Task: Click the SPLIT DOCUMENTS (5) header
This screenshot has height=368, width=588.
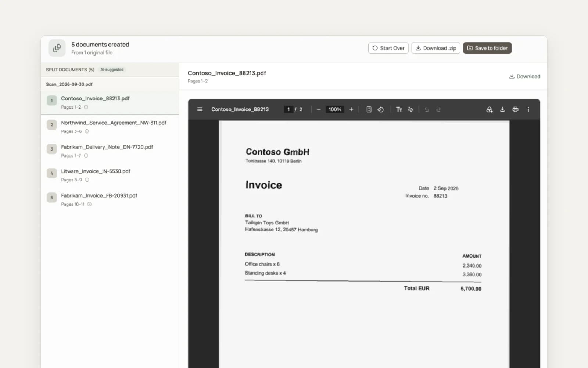Action: pos(70,70)
